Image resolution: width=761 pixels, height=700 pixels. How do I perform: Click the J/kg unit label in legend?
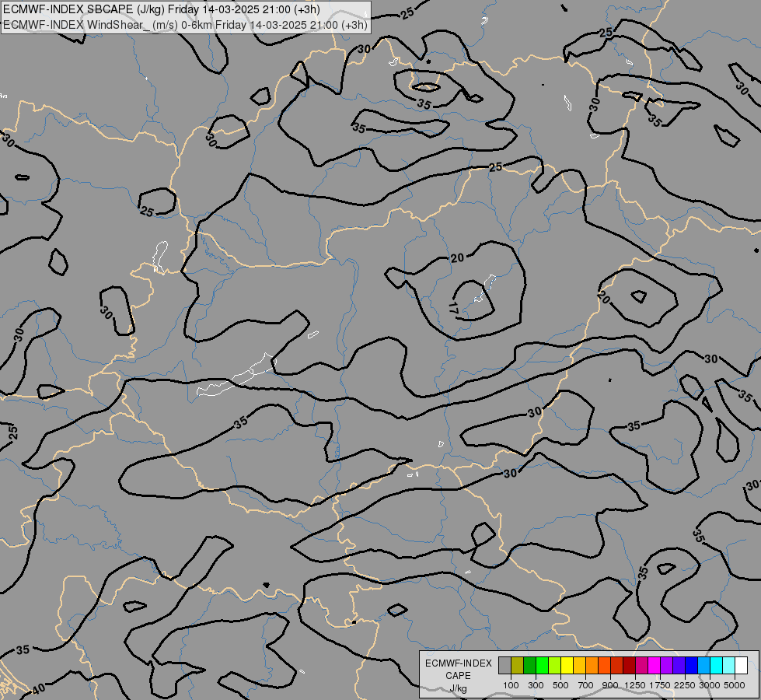458,689
